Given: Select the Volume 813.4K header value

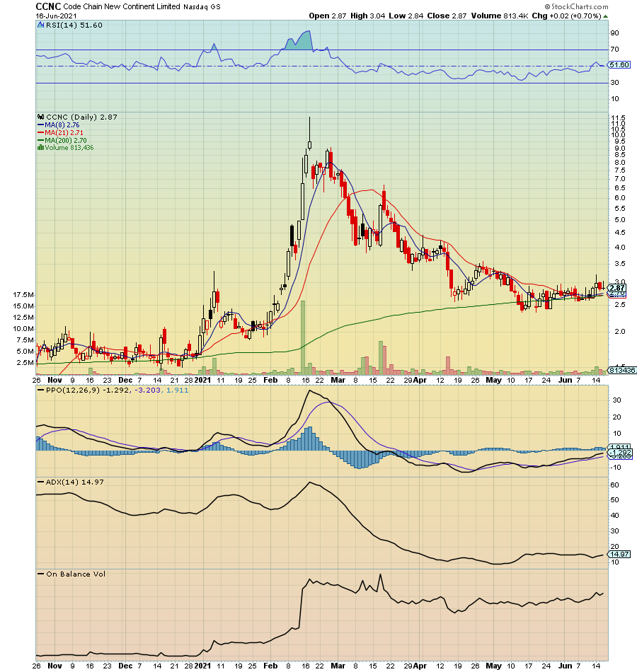Looking at the screenshot, I should coord(500,16).
